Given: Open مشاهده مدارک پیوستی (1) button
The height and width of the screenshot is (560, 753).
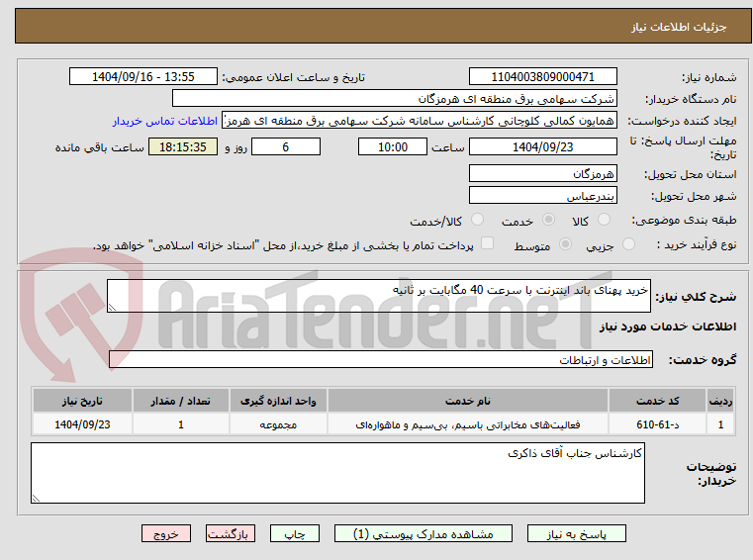Looking at the screenshot, I should 424,533.
